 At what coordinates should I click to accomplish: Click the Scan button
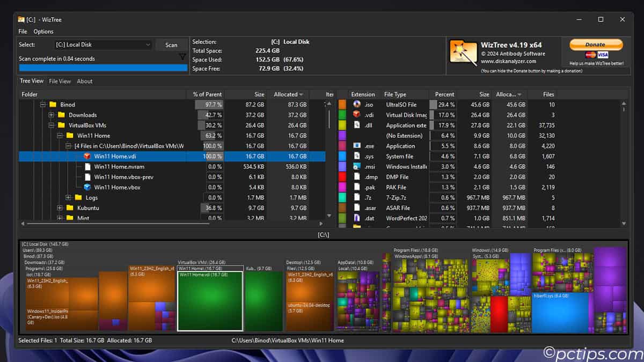(171, 45)
